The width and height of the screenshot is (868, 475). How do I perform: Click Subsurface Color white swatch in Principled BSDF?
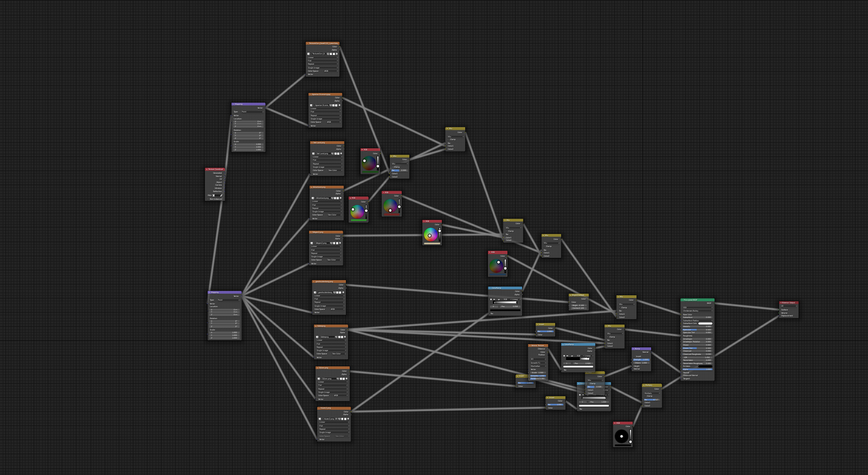click(x=705, y=324)
